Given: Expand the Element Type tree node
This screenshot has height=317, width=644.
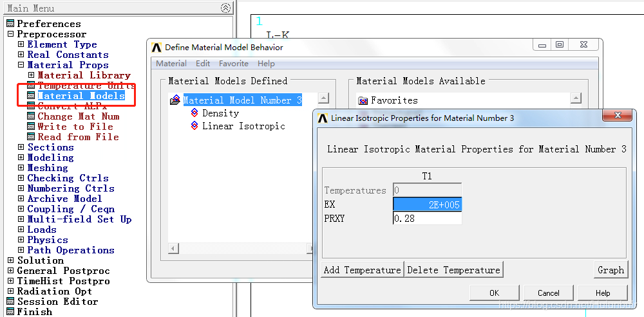Looking at the screenshot, I should (x=21, y=44).
